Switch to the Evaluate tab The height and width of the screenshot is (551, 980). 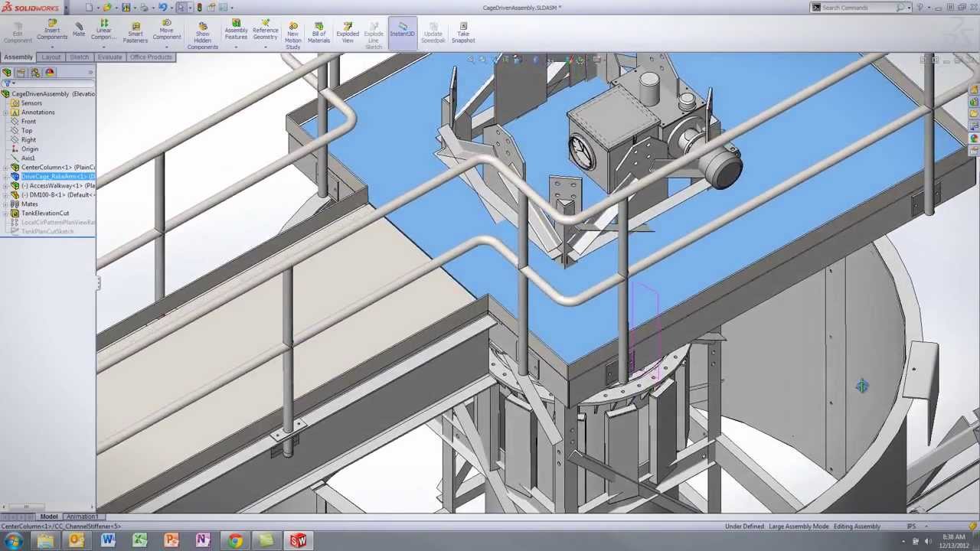109,57
